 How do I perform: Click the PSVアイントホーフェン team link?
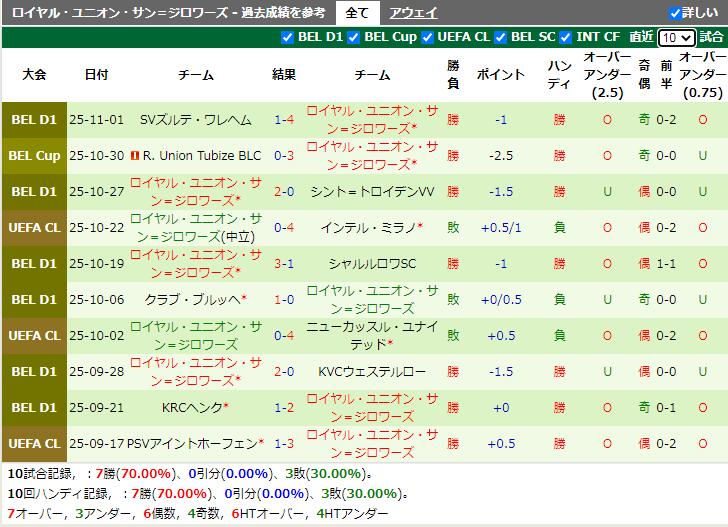193,444
